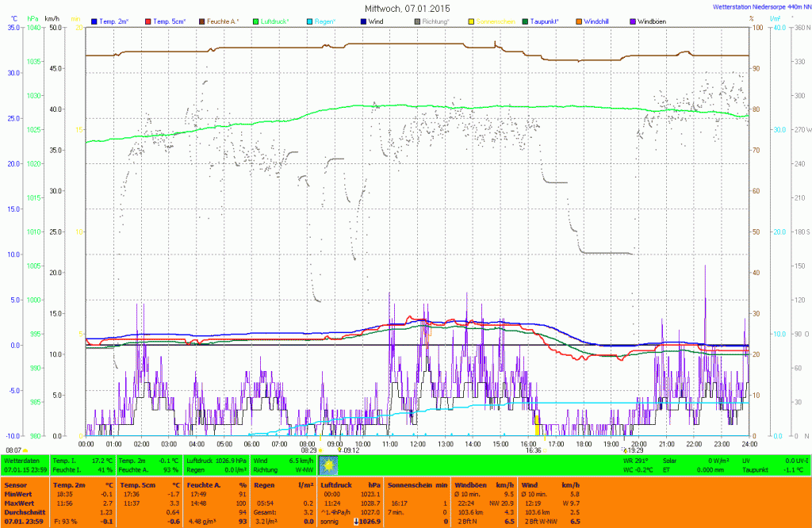Image resolution: width=812 pixels, height=528 pixels.
Task: Click the 12:00 time axis label
Action: pyautogui.click(x=418, y=443)
